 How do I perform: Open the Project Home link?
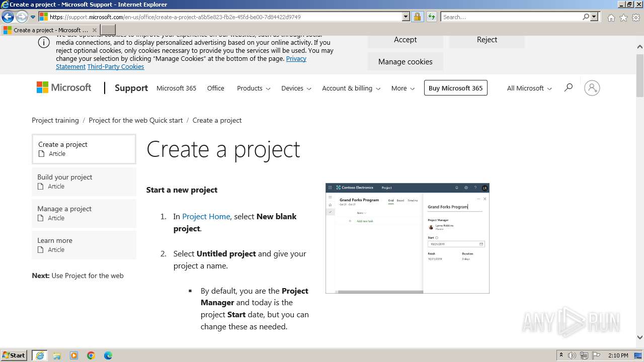pos(206,216)
